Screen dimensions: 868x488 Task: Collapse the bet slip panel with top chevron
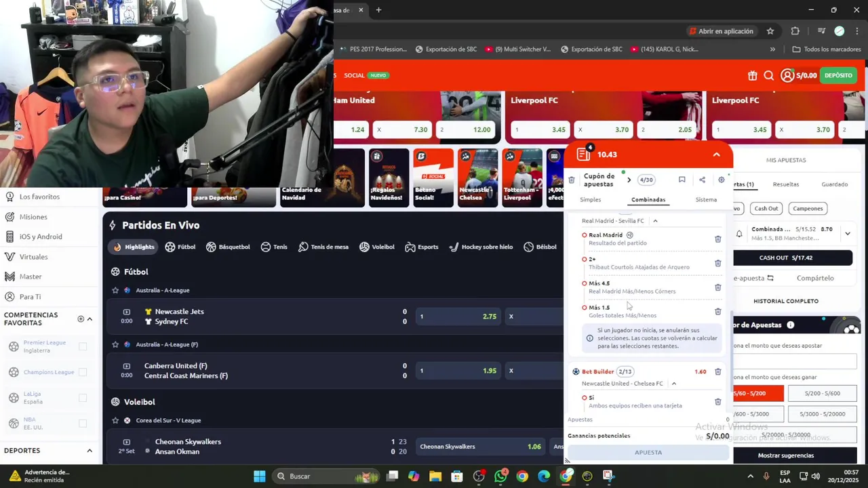pos(716,155)
